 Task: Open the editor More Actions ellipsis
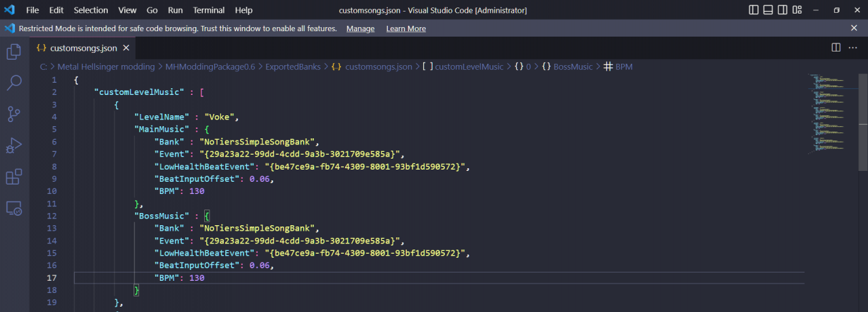(853, 47)
